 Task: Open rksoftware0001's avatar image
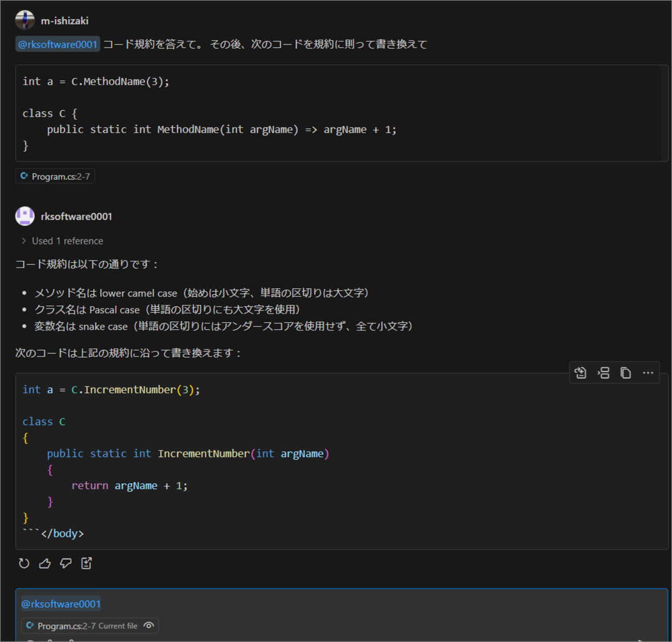(24, 216)
